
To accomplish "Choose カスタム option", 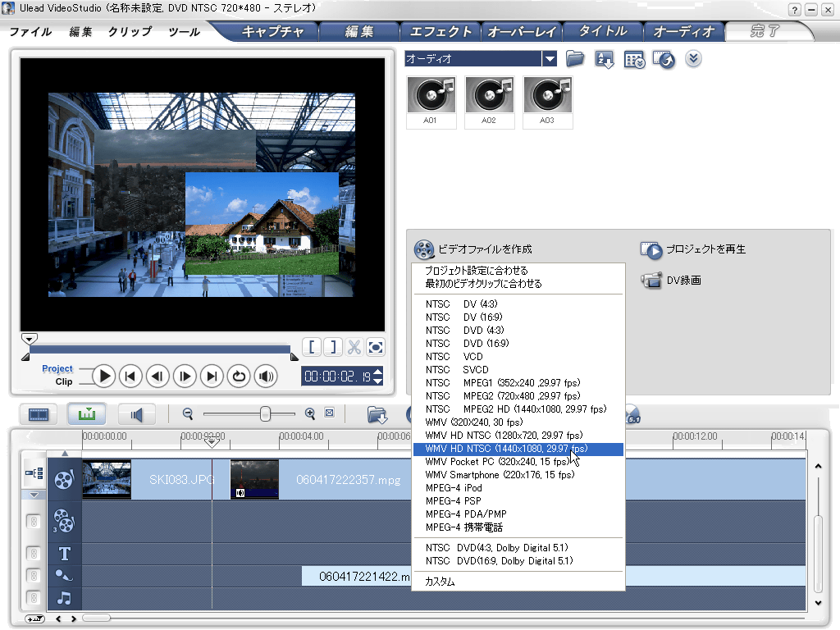I will tap(518, 582).
